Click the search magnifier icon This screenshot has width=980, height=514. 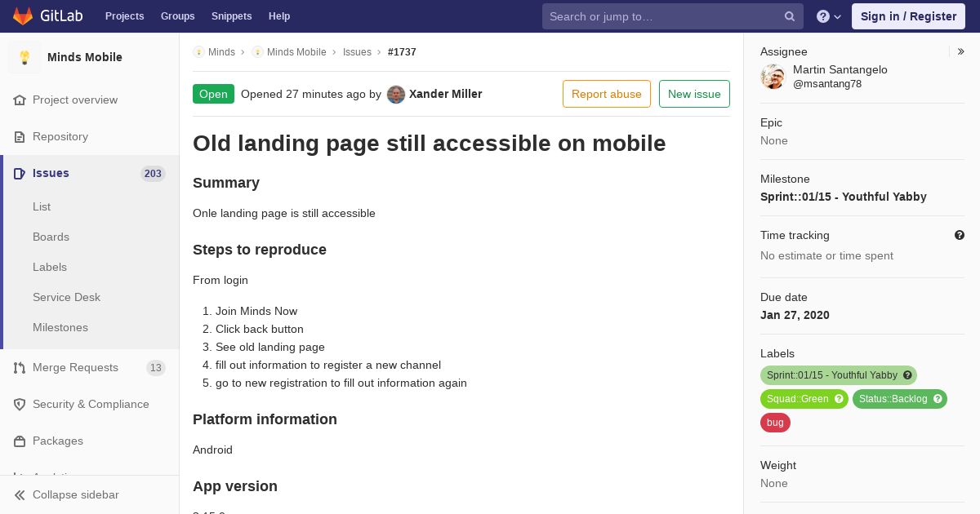(790, 16)
